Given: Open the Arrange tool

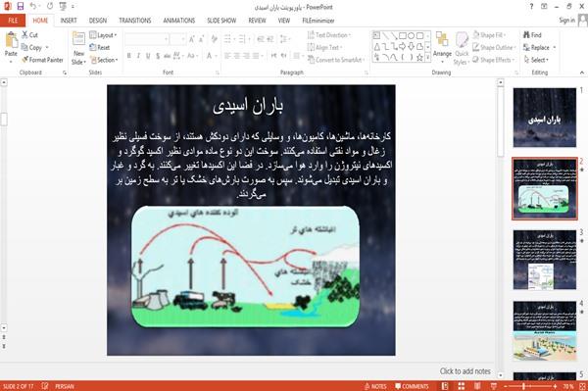Looking at the screenshot, I should point(442,47).
